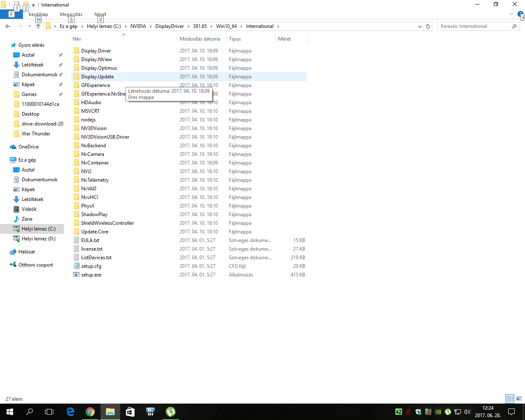The image size is (525, 420).
Task: Open Otthoni csoport homegroup
Action: [36, 265]
